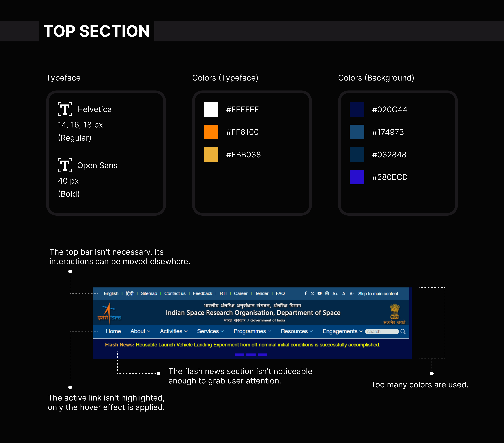Click the #FF8100 orange color swatch
Screen dimensions: 504x443
[x=211, y=132]
